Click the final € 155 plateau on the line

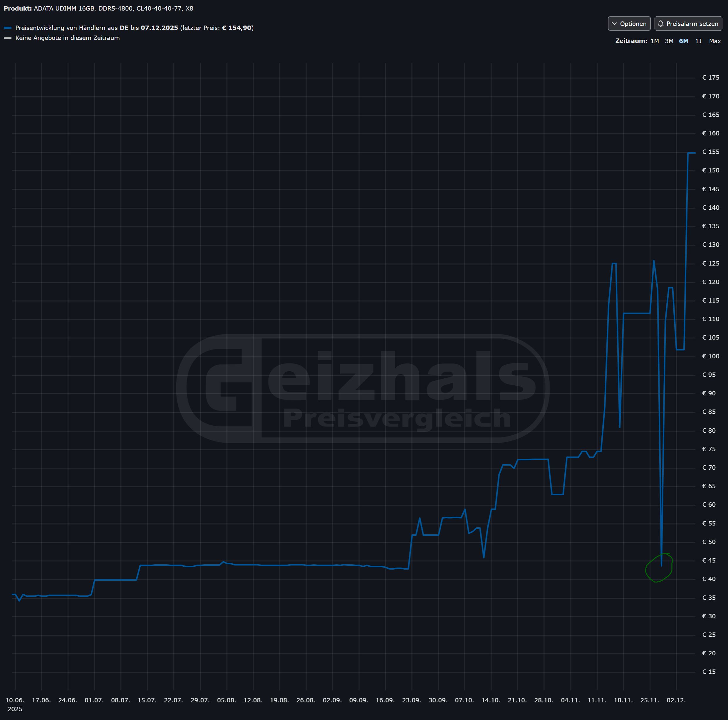[691, 153]
